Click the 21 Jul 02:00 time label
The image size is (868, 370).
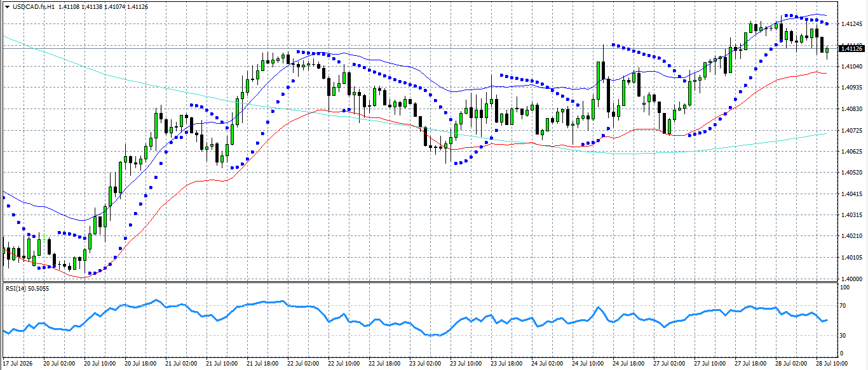pos(182,364)
